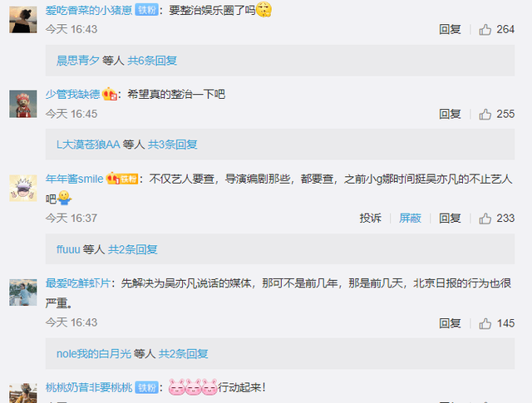Screen dimensions: 532x403
Task: Open 晨思青夕's user profile link
Action: [x=77, y=61]
